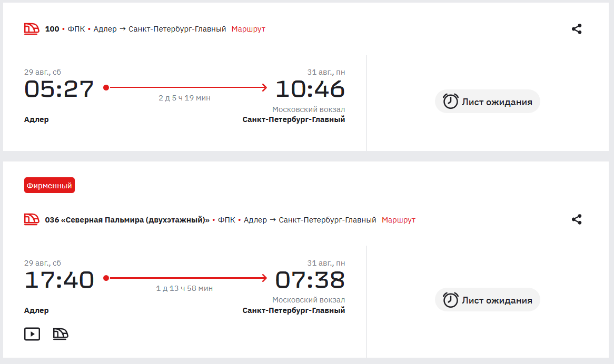Join Лист ожидания for train 036
This screenshot has width=614, height=364.
tap(488, 300)
